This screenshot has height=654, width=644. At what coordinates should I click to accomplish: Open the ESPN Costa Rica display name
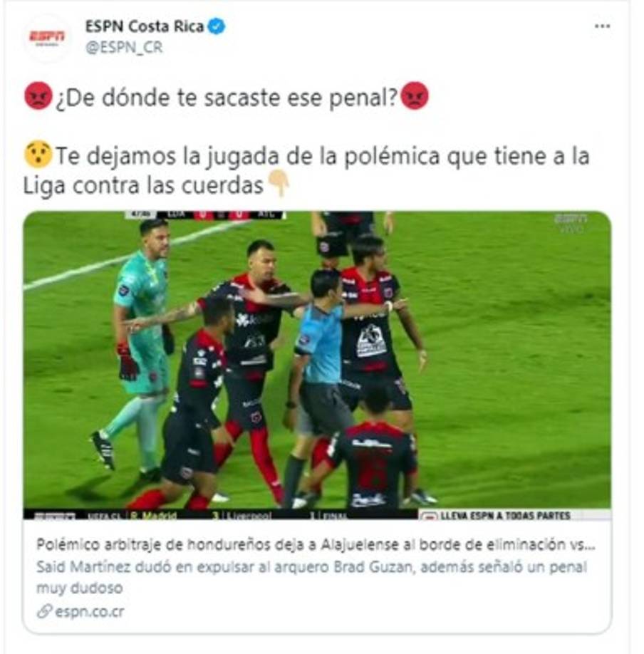(x=144, y=26)
